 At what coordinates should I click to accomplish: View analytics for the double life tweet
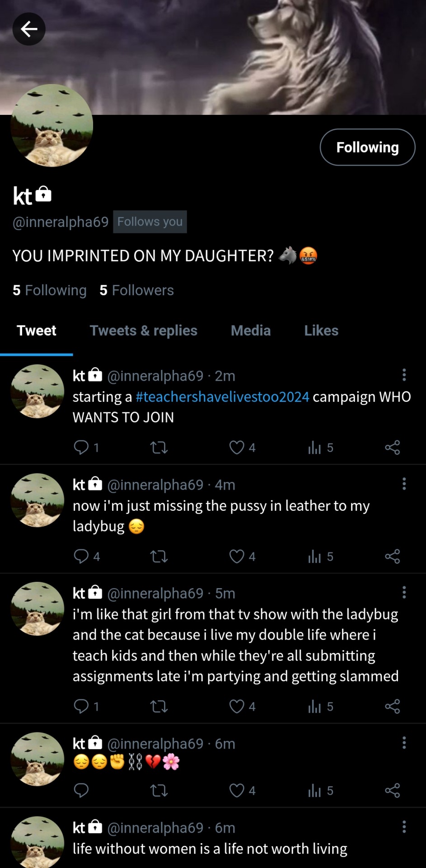pyautogui.click(x=314, y=707)
